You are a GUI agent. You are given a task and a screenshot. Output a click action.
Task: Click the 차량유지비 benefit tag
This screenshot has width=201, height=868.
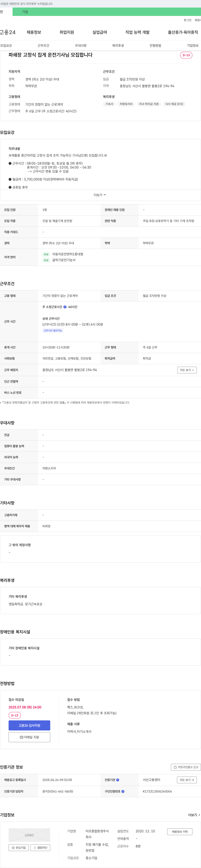(126, 104)
